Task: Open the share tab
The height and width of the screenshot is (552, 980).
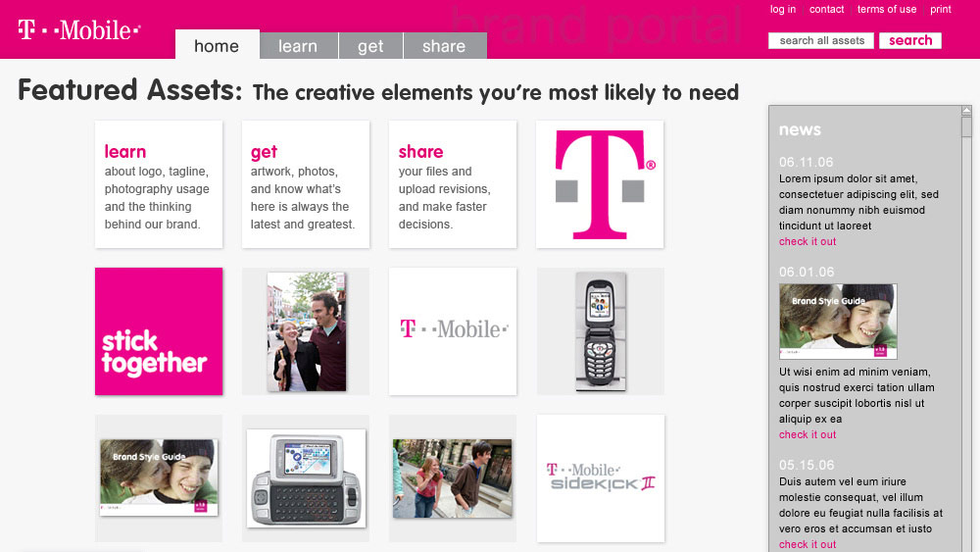Action: (x=444, y=46)
